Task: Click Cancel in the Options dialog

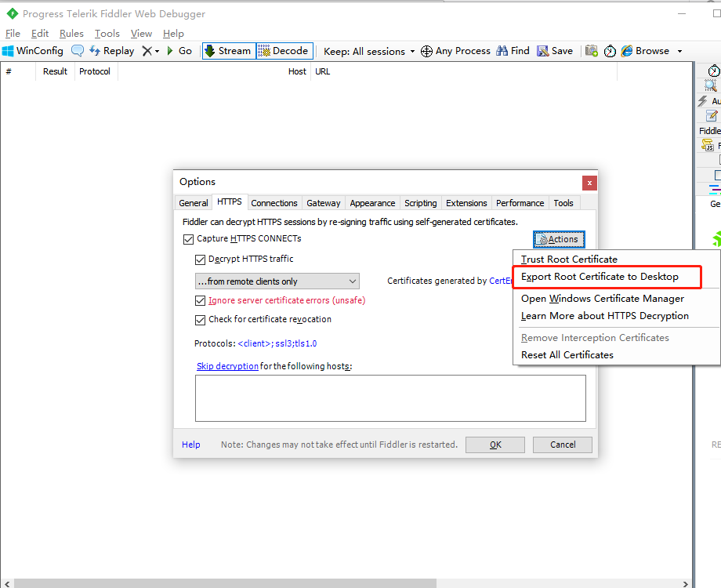Action: click(x=563, y=445)
